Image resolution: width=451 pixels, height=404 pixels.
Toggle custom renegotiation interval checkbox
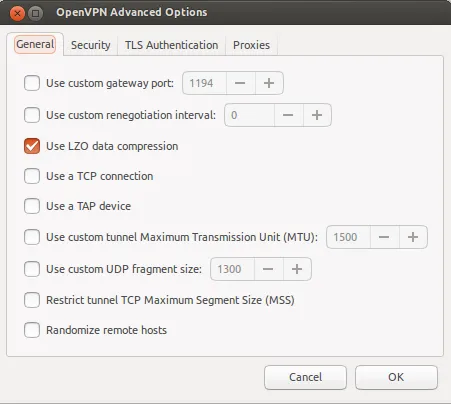pos(32,115)
